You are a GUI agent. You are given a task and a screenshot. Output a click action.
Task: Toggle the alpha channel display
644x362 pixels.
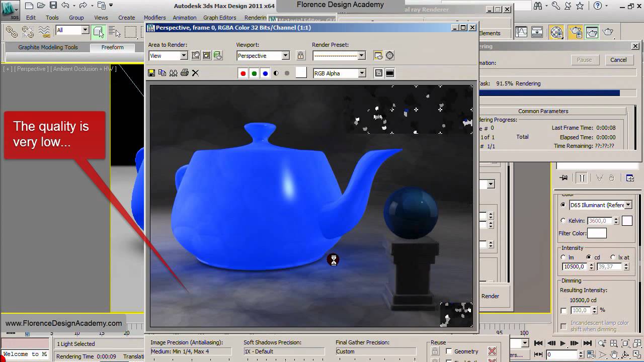276,73
